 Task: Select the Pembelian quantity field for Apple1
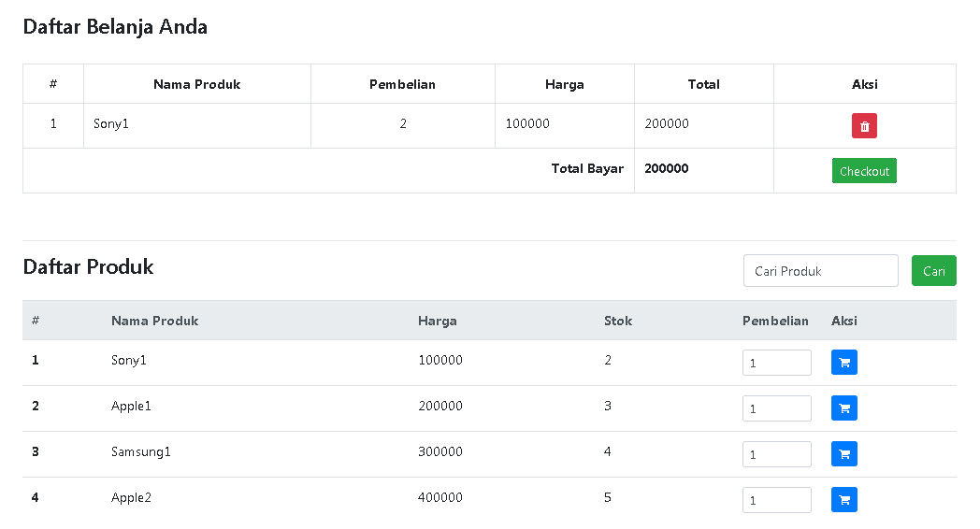point(777,408)
